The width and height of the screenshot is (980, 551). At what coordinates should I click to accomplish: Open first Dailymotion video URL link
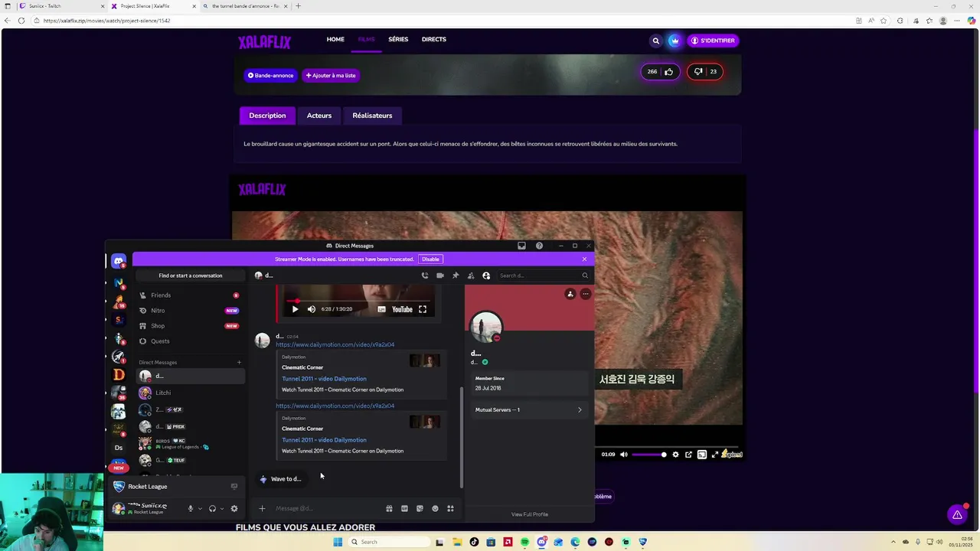335,344
